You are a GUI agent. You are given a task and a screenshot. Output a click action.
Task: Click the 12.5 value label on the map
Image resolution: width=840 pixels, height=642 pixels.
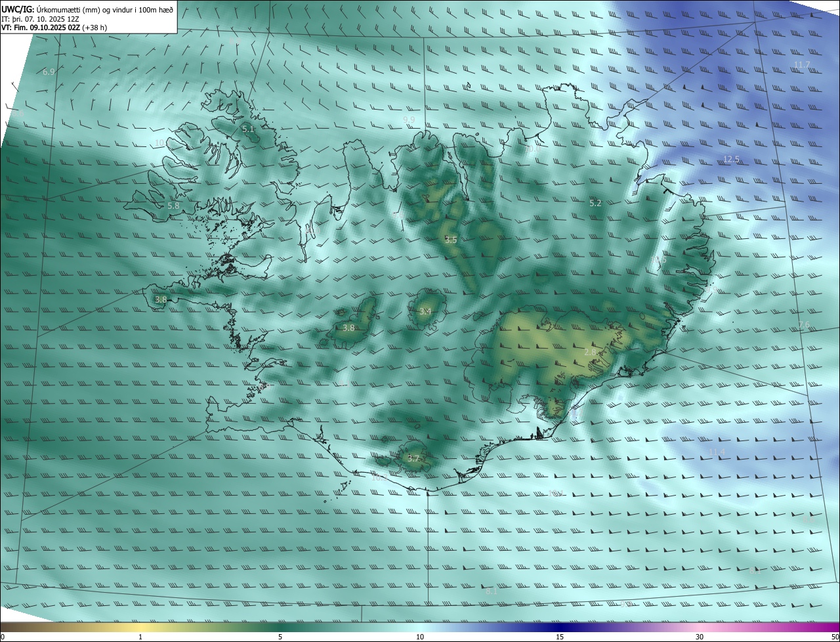point(731,159)
